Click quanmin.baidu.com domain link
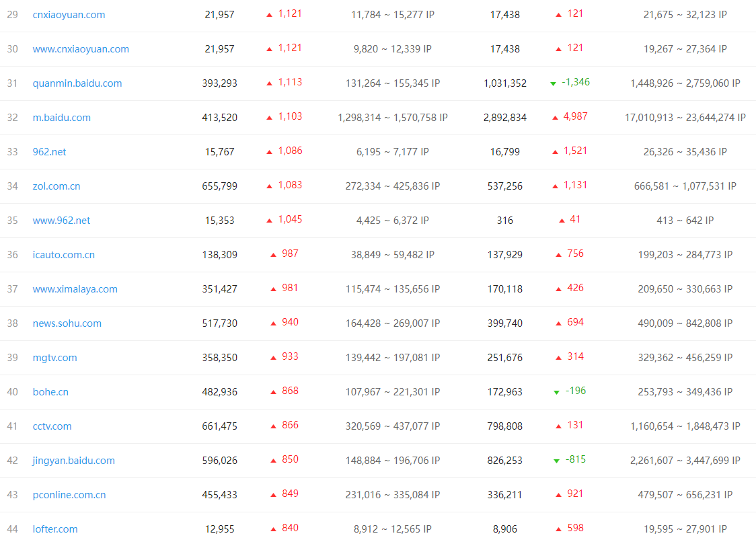756x544 pixels. tap(77, 83)
